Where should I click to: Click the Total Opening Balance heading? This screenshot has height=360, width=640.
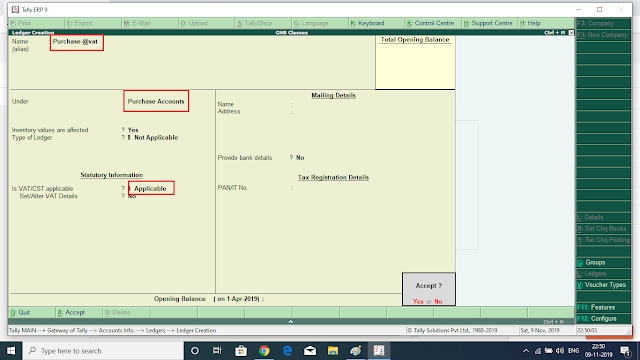tap(415, 40)
